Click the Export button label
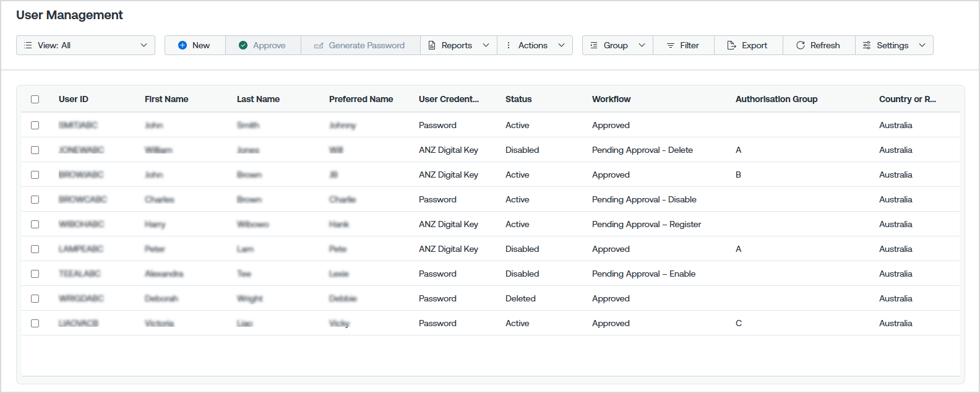The height and width of the screenshot is (393, 980). (754, 45)
